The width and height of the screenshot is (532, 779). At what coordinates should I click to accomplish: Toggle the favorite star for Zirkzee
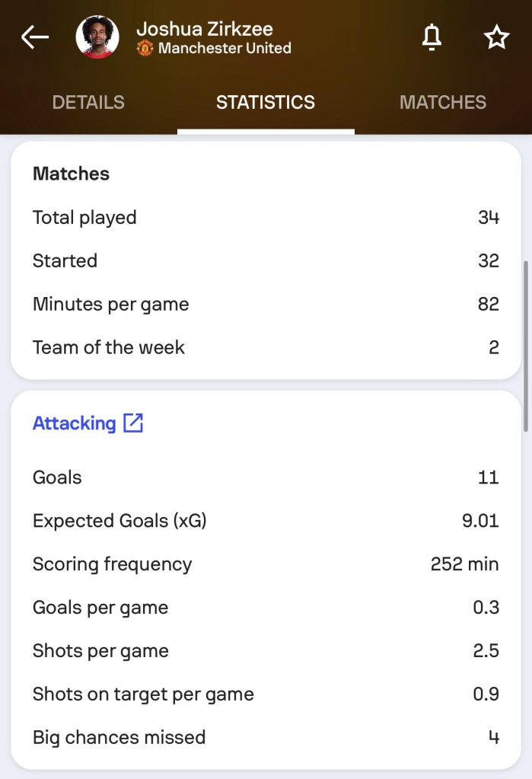(496, 37)
